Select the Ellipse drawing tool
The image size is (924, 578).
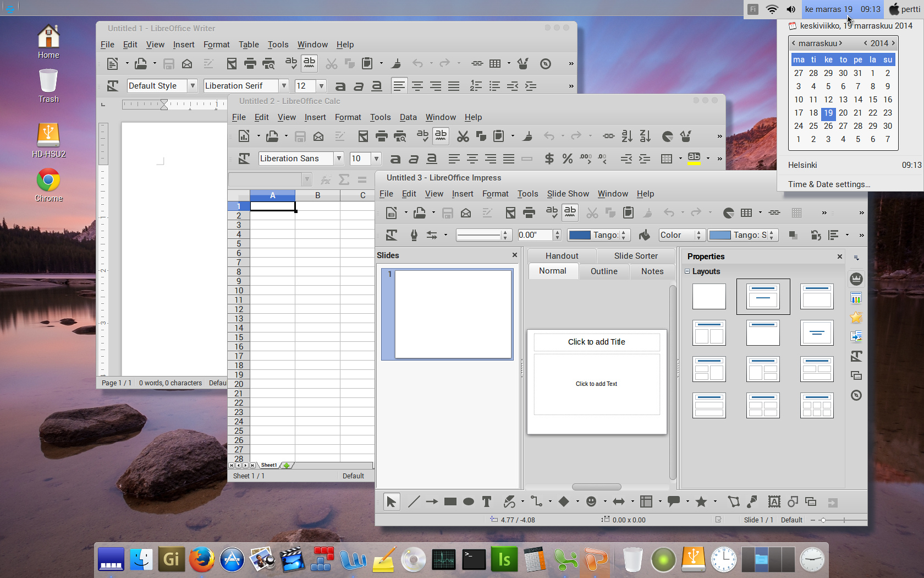[468, 501]
